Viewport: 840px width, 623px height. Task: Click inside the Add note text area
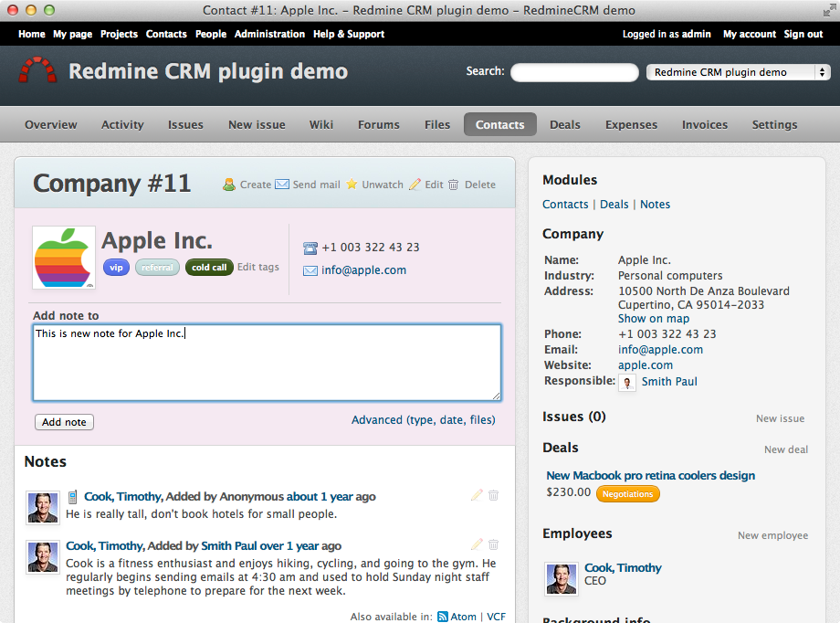point(265,361)
